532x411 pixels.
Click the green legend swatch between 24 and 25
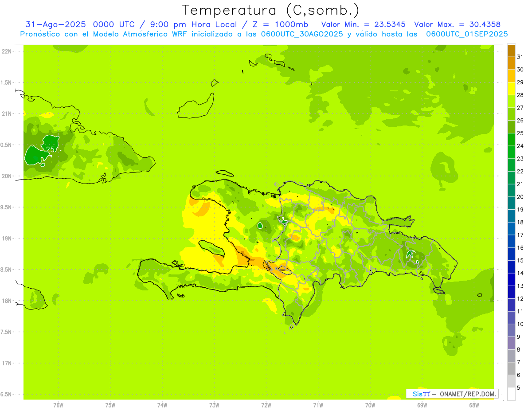coord(511,140)
